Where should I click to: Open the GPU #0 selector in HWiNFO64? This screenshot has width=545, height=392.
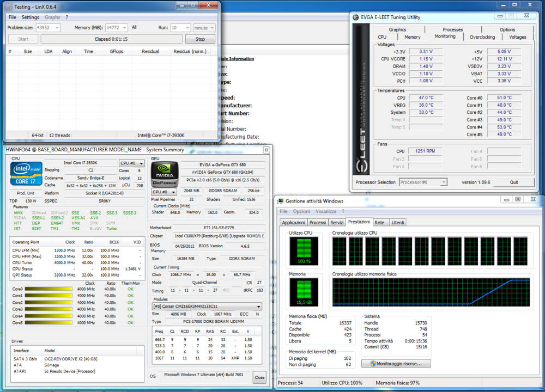point(164,192)
